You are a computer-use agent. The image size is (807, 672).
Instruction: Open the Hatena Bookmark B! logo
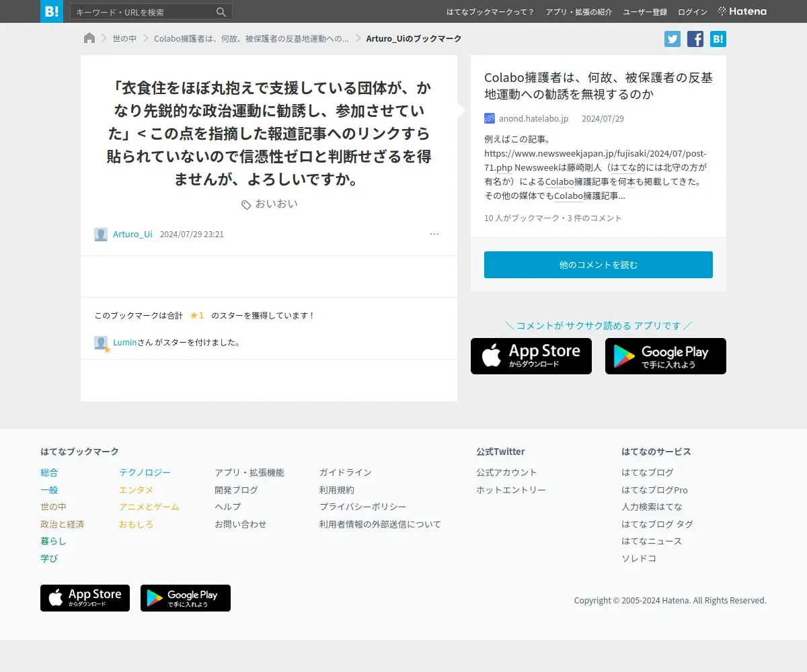52,11
